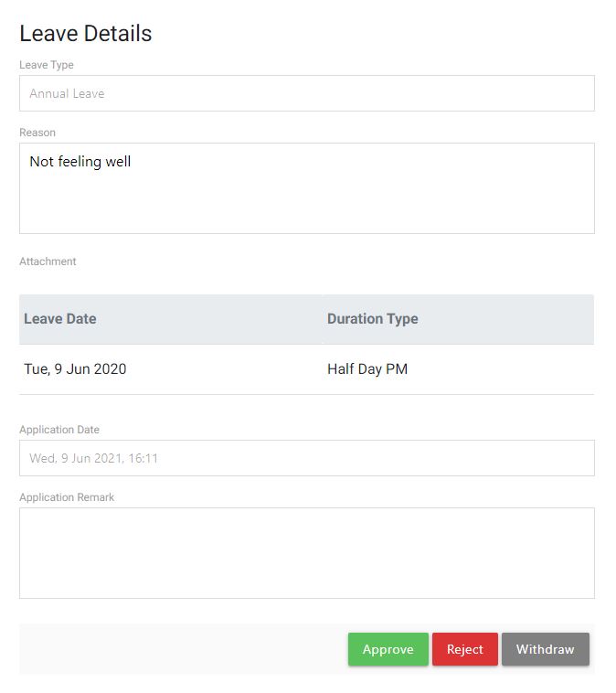Screen dimensions: 616x693
Task: Click the Reason field label
Action: (37, 133)
